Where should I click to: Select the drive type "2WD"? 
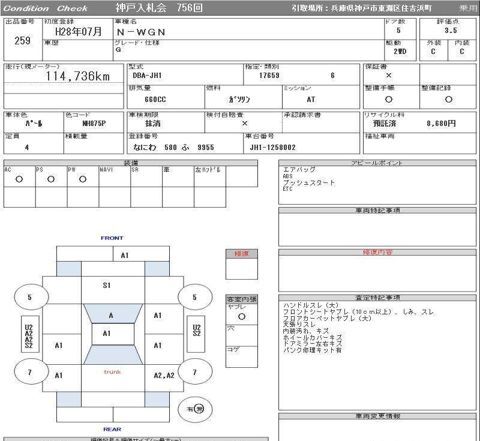tap(400, 51)
